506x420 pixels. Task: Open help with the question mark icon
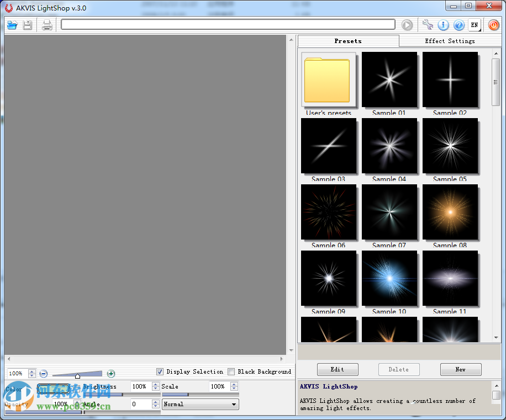click(458, 25)
